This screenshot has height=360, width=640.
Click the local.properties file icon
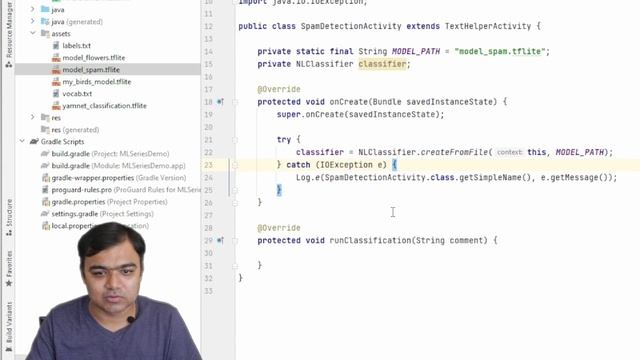tap(45, 226)
